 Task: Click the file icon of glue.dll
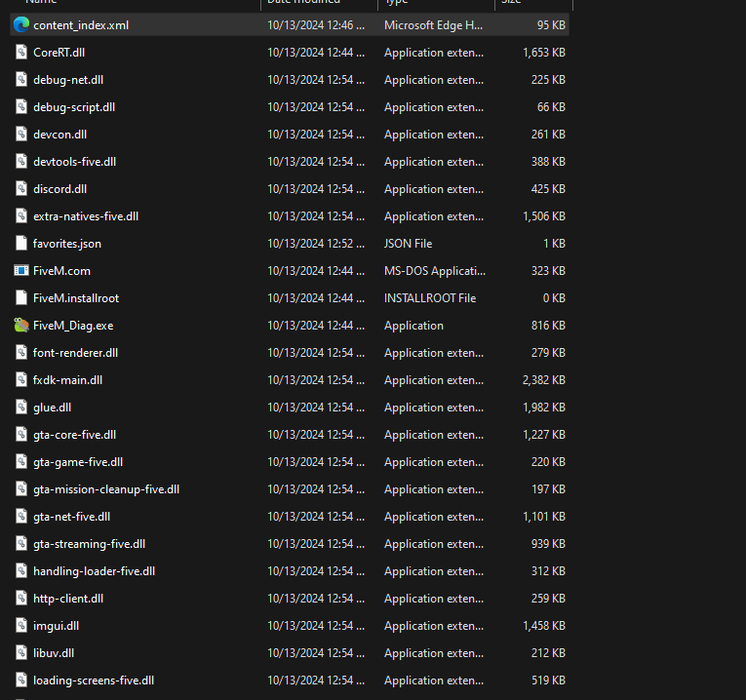tap(21, 408)
